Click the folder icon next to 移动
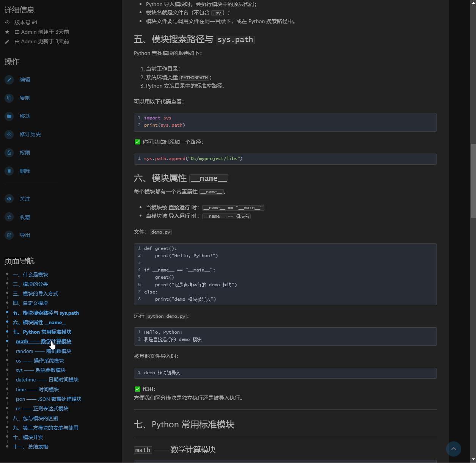 coord(9,116)
